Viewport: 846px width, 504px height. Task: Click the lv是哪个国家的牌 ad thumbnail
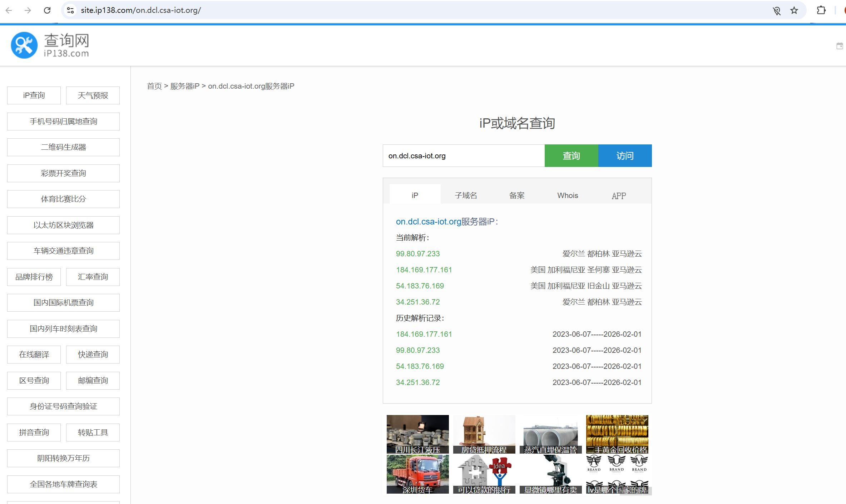617,474
